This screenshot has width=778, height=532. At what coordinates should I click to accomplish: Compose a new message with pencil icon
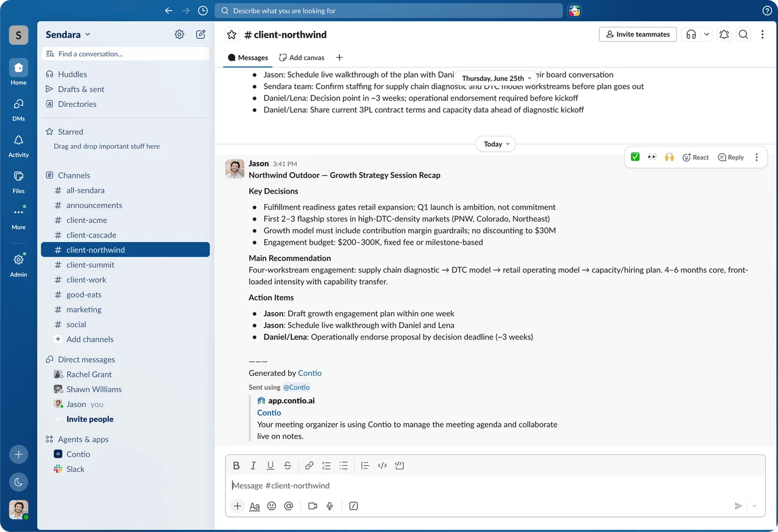point(201,35)
